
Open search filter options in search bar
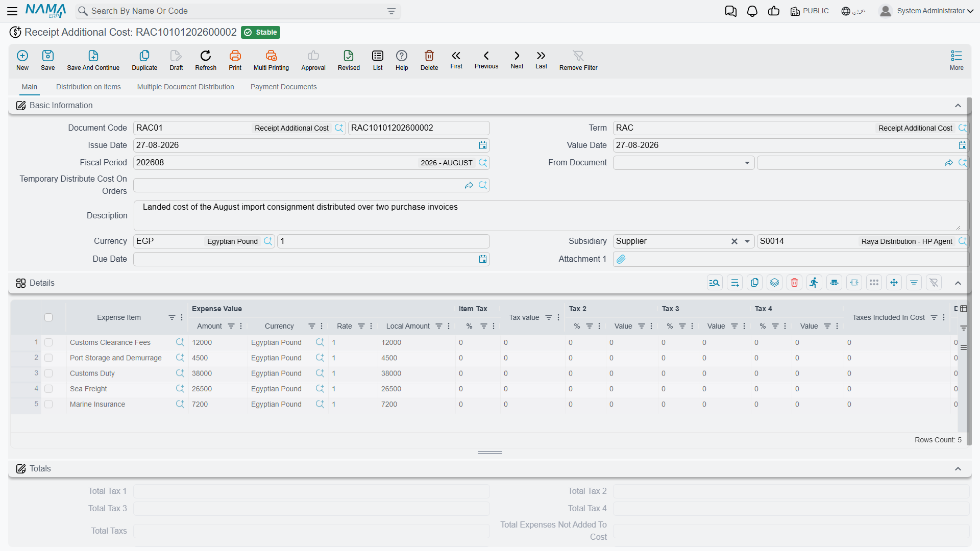391,11
